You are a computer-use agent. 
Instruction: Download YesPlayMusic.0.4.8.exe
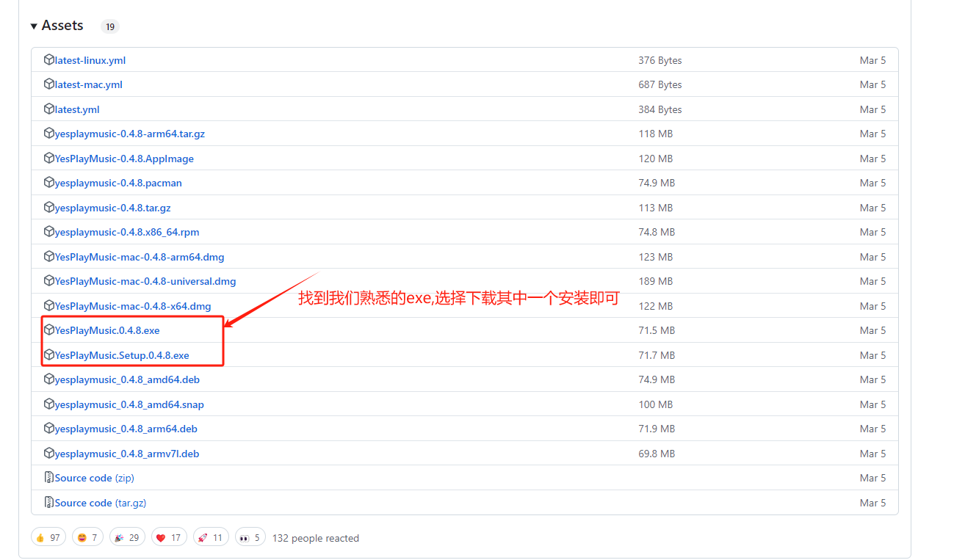coord(107,330)
